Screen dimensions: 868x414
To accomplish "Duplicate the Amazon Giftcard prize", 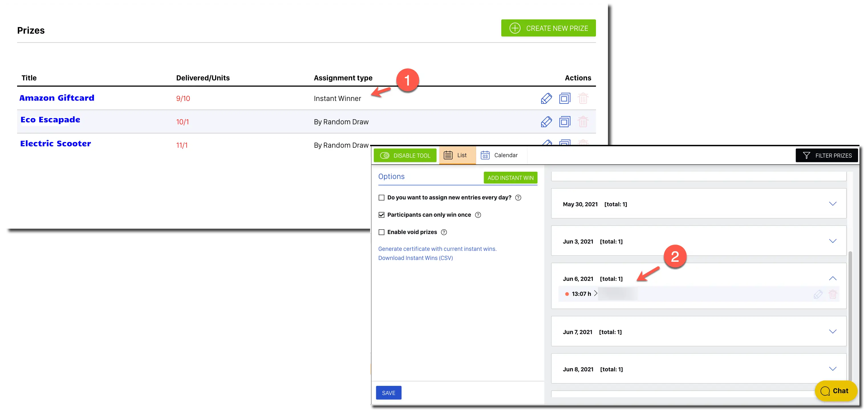I will [x=565, y=98].
